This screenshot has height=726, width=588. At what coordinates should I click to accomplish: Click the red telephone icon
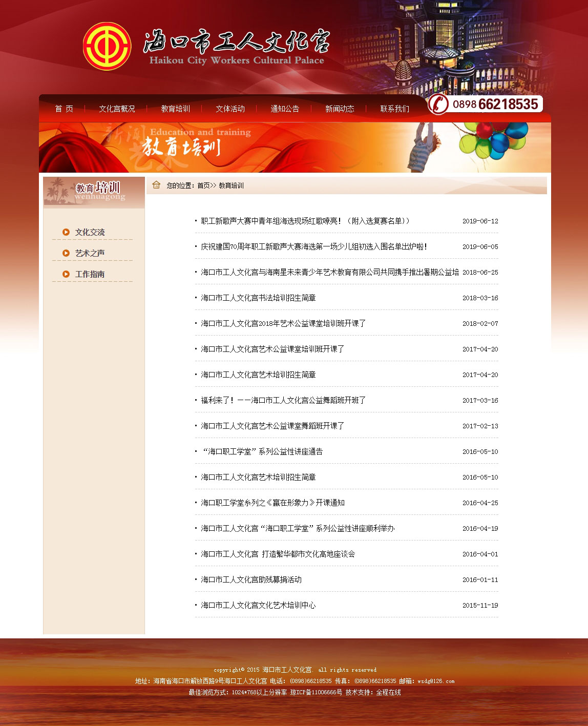(x=438, y=104)
